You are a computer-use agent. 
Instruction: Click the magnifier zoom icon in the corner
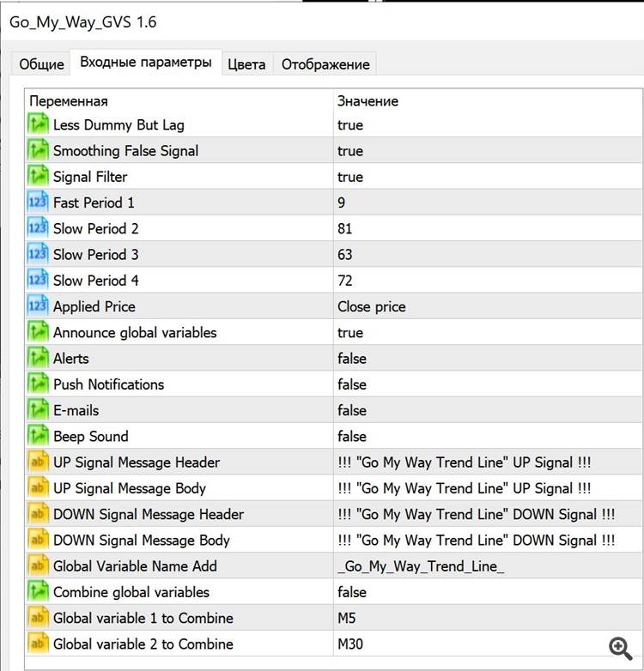[x=620, y=648]
